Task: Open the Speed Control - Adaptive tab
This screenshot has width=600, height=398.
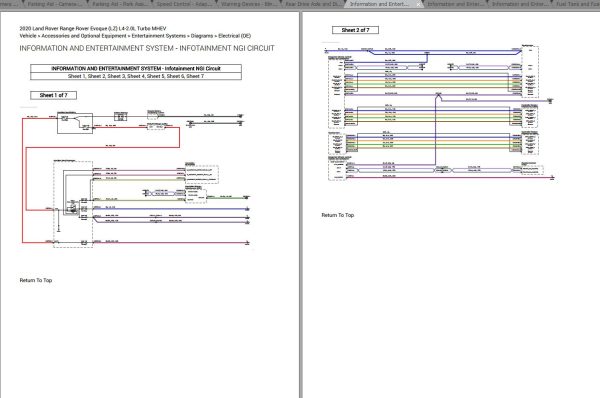Action: [x=184, y=4]
